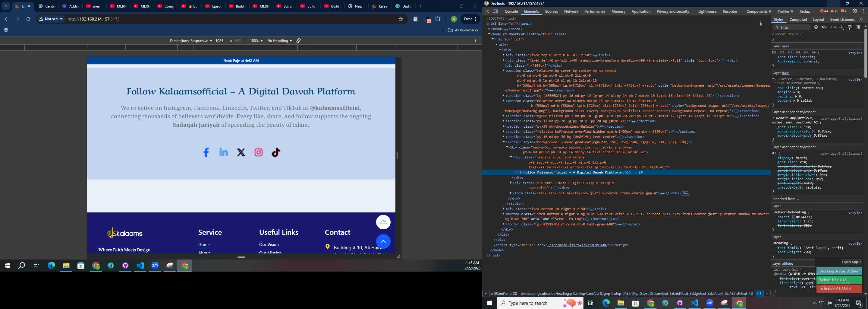Toggle the :hov element state panel
This screenshot has width=868, height=309.
[x=824, y=27]
